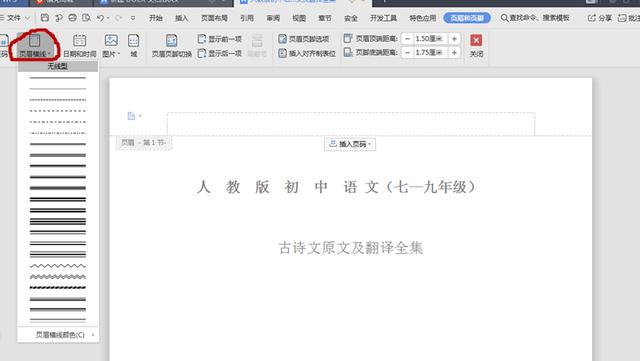Click 显示后一项 show next

coord(220,53)
